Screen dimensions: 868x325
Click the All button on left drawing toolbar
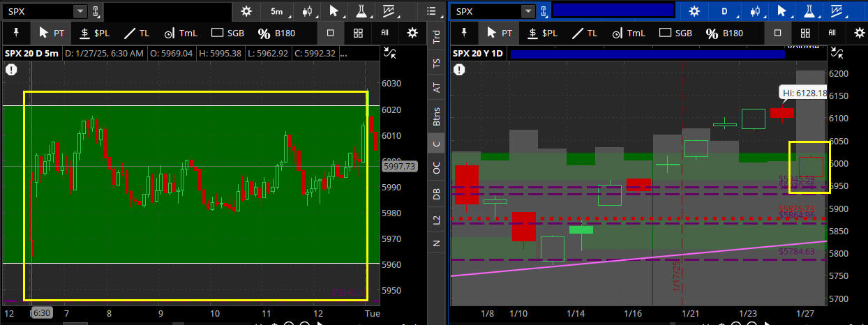[384, 33]
